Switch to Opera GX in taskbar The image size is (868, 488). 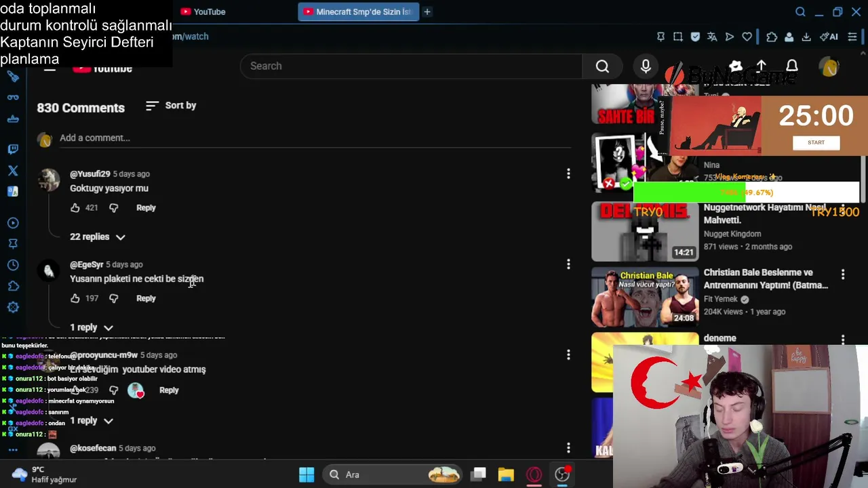[534, 474]
